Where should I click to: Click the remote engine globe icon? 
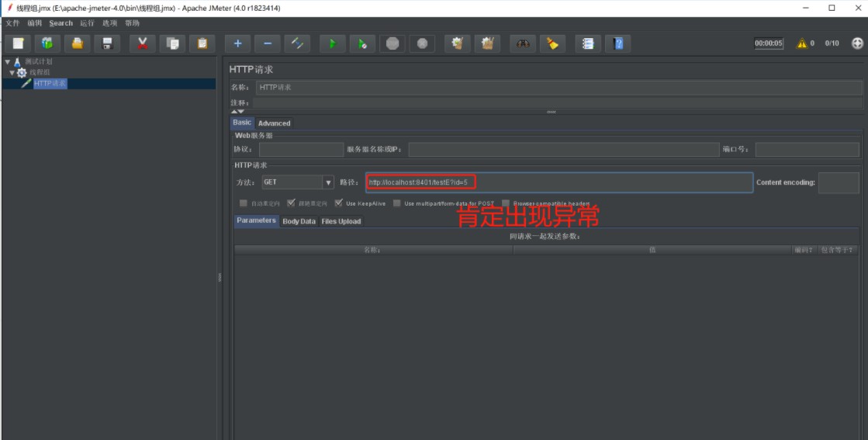(x=857, y=43)
